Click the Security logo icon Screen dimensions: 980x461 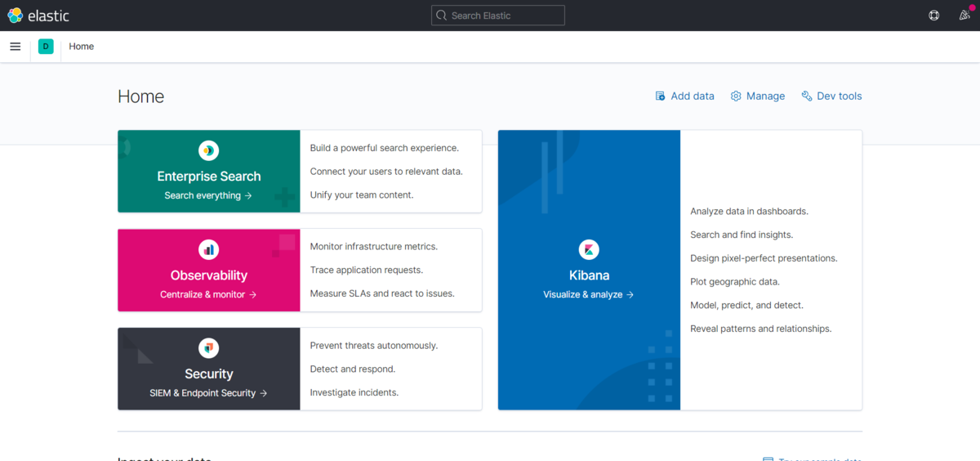point(209,348)
